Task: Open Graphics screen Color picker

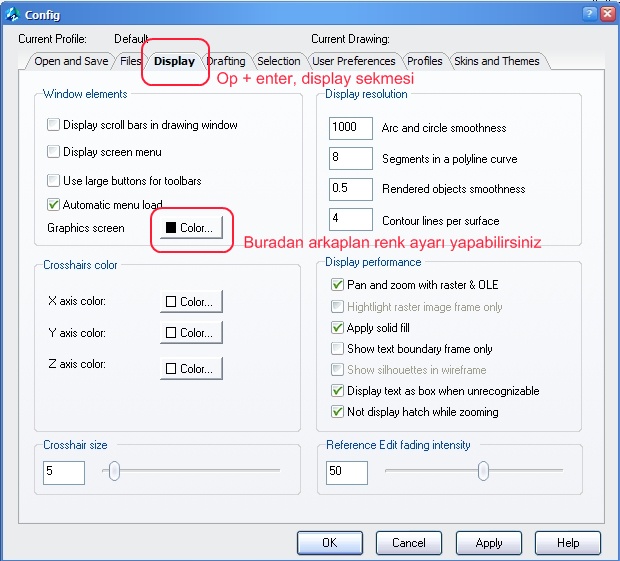Action: click(191, 228)
